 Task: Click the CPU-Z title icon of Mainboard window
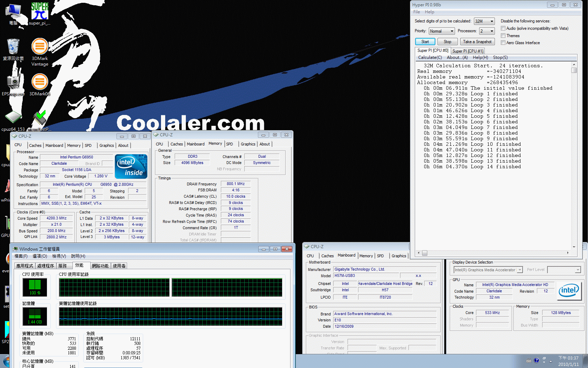pos(307,246)
